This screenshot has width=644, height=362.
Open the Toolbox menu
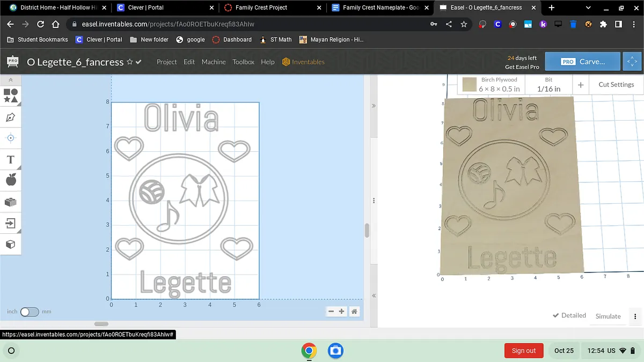[x=243, y=62]
